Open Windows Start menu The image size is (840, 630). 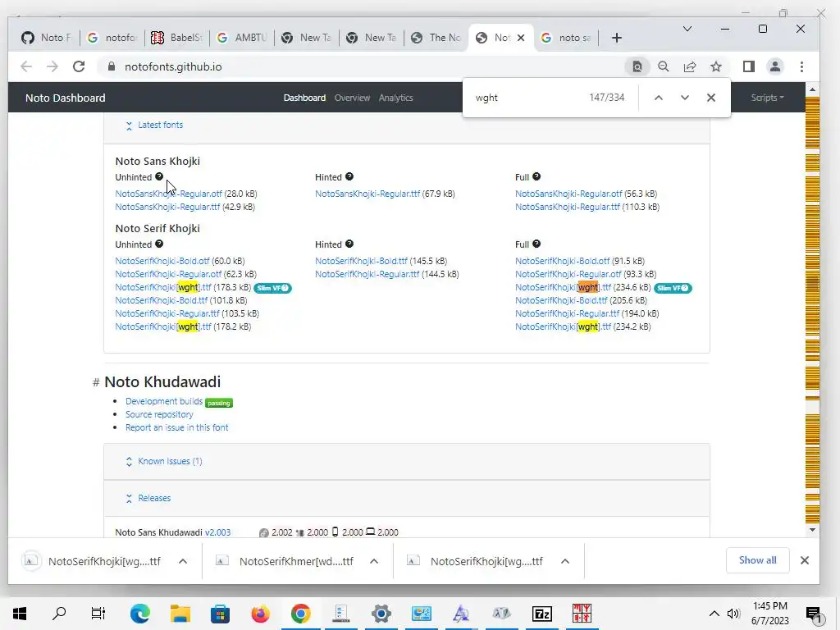[x=20, y=614]
